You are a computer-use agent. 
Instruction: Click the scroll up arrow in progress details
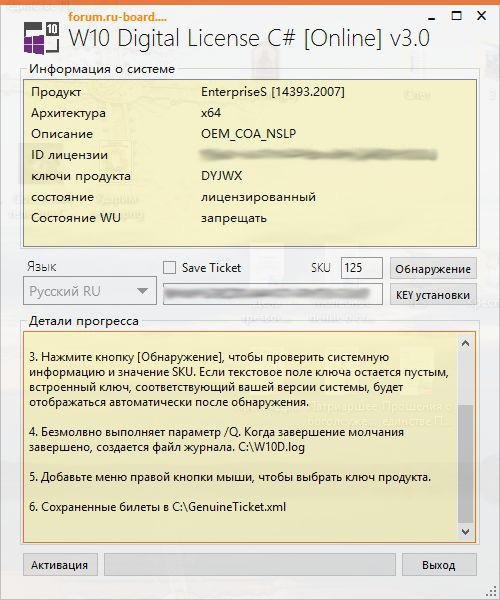coord(465,343)
